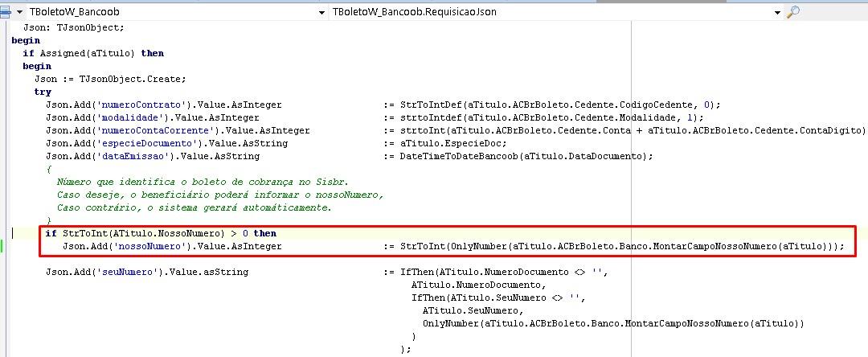Screen dimensions: 868x357
Task: Click the StrToIntDef CodigoCedente expression
Action: point(560,105)
